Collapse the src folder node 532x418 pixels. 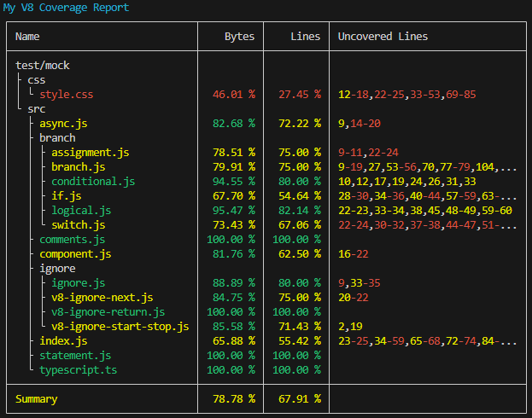[37, 109]
